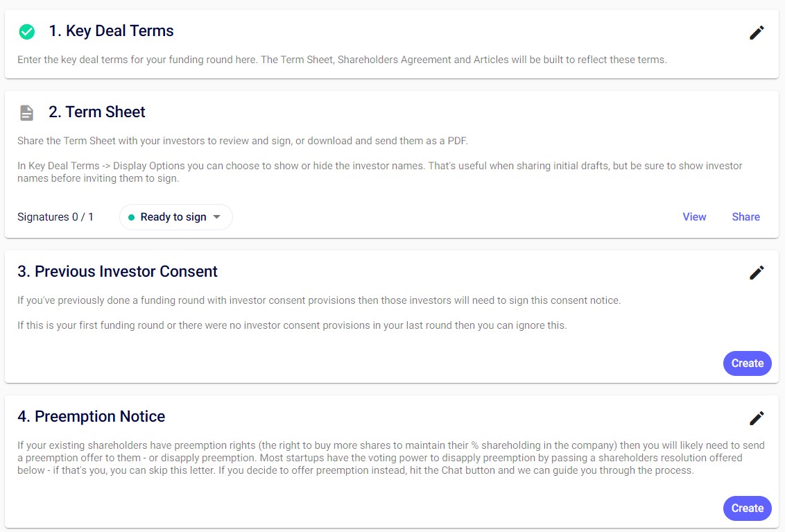Image resolution: width=785 pixels, height=532 pixels.
Task: Create the Preemption Notice document
Action: tap(747, 508)
